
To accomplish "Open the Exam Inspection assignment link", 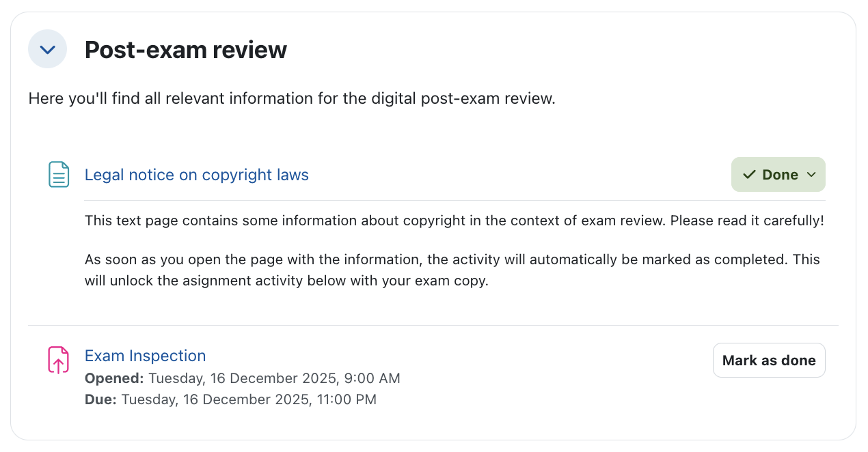I will [145, 356].
